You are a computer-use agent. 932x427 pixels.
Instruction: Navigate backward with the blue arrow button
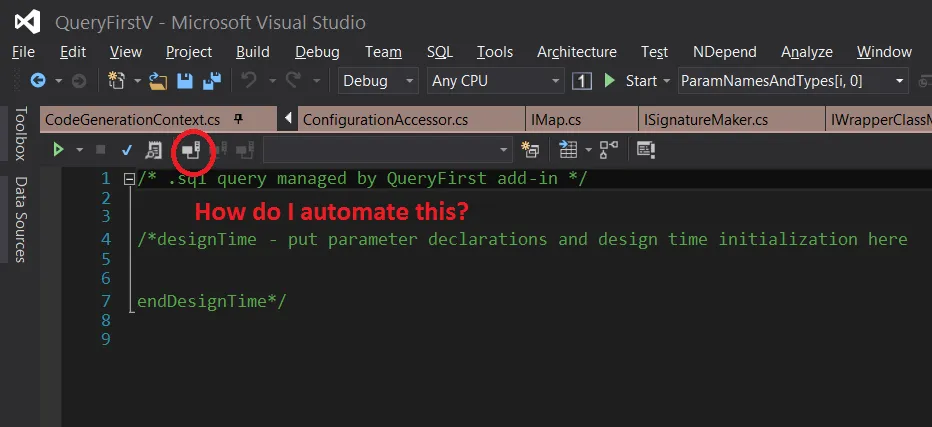tap(38, 81)
